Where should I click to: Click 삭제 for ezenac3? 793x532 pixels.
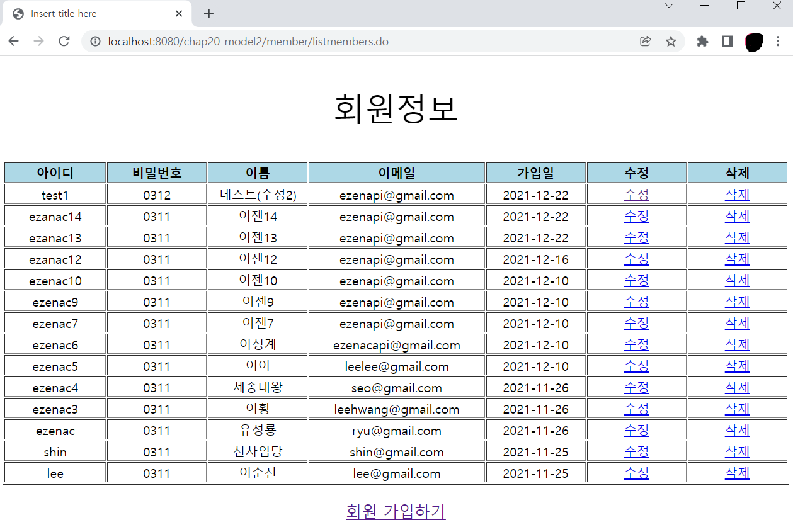pos(738,409)
